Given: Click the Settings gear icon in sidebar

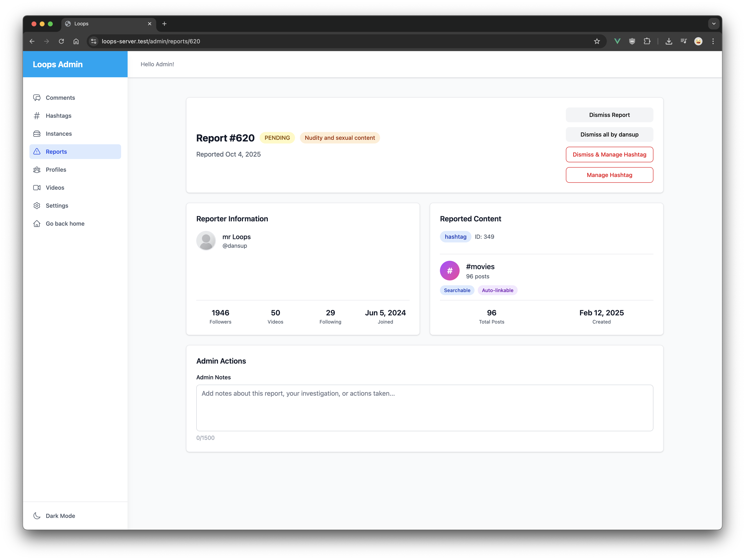Looking at the screenshot, I should [37, 206].
